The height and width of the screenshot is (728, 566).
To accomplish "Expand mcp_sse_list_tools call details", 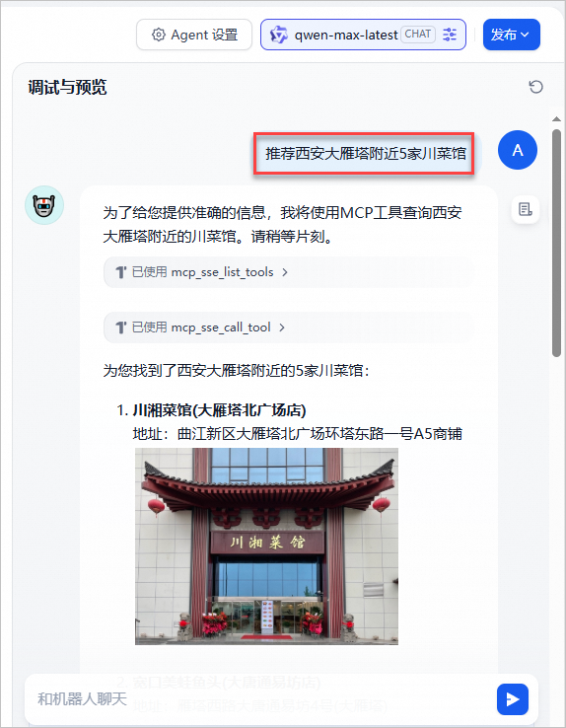I will [288, 272].
